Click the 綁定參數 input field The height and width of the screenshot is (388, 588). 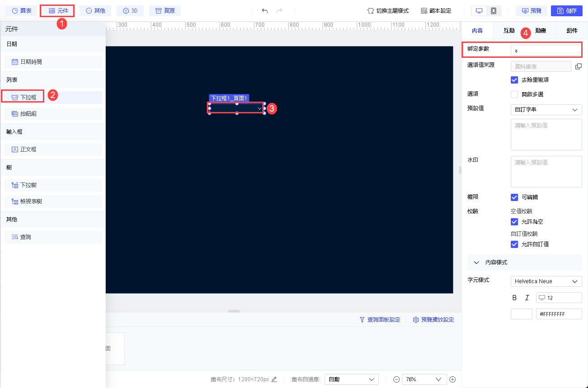click(546, 51)
